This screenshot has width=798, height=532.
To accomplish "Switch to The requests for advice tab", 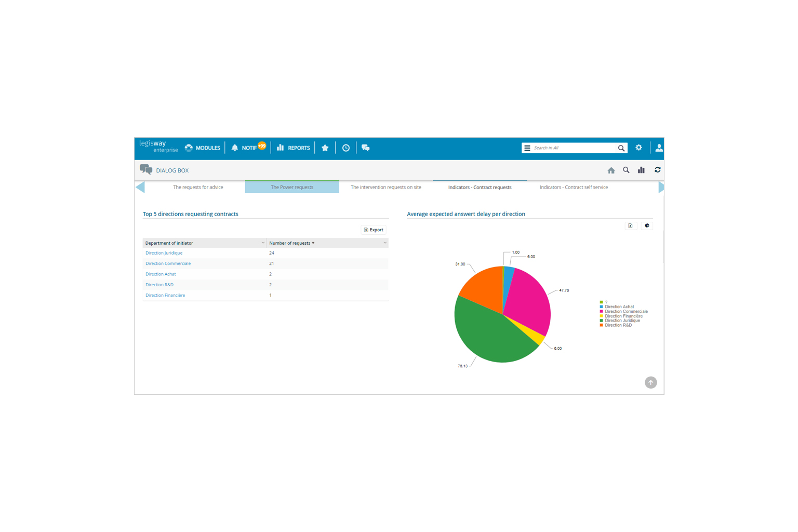I will 198,188.
